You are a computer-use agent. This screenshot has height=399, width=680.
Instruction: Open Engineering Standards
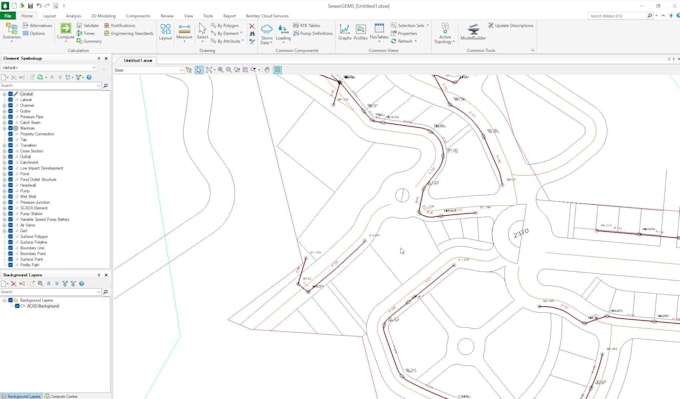coord(129,33)
